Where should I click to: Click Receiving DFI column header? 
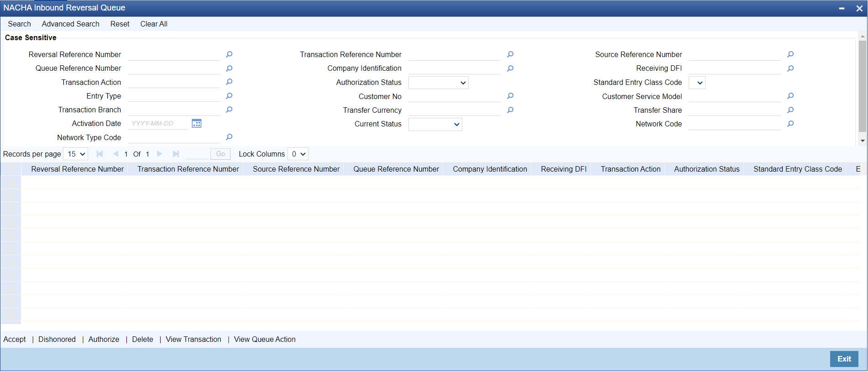pos(564,169)
